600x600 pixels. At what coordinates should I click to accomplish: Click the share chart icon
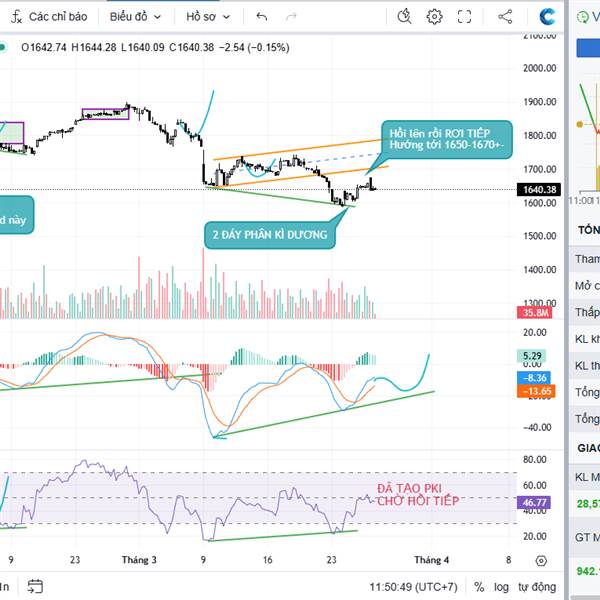[x=504, y=17]
